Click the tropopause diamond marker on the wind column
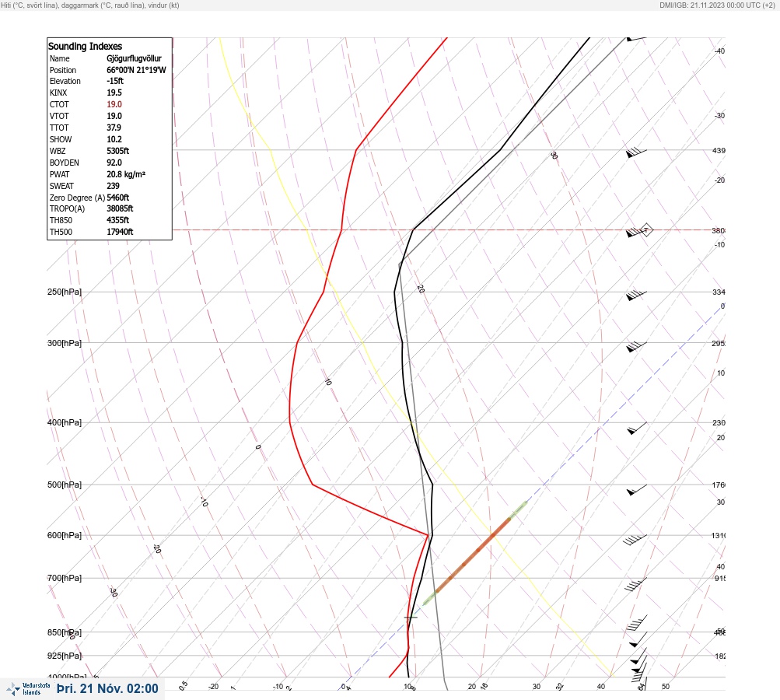Viewport: 780px width, 700px height. click(645, 230)
